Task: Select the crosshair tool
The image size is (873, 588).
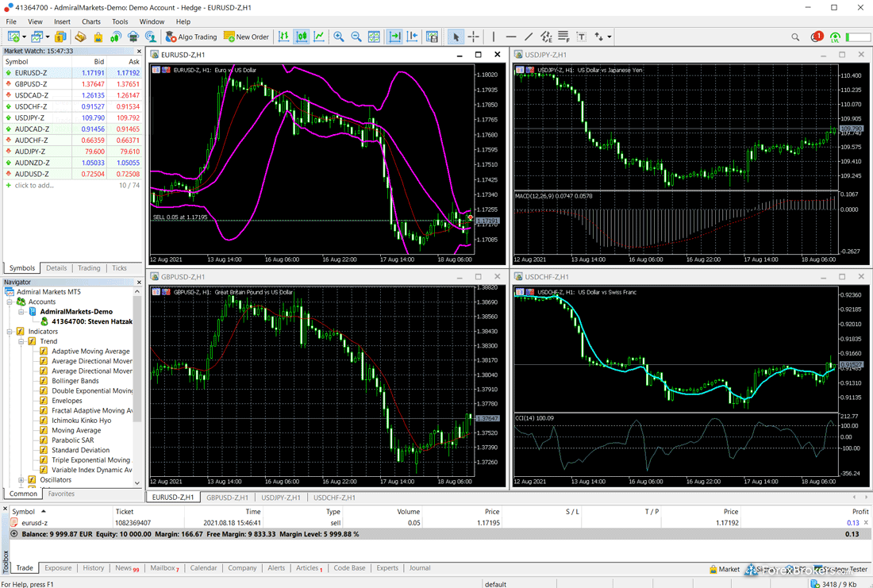Action: click(x=474, y=37)
